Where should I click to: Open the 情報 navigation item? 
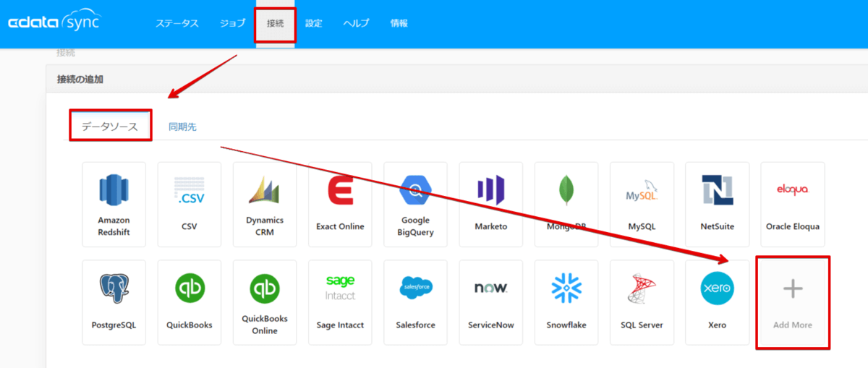399,23
